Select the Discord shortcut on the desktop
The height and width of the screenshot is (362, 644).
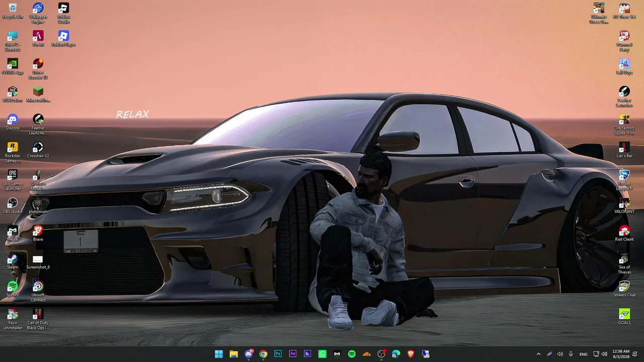coord(13,122)
